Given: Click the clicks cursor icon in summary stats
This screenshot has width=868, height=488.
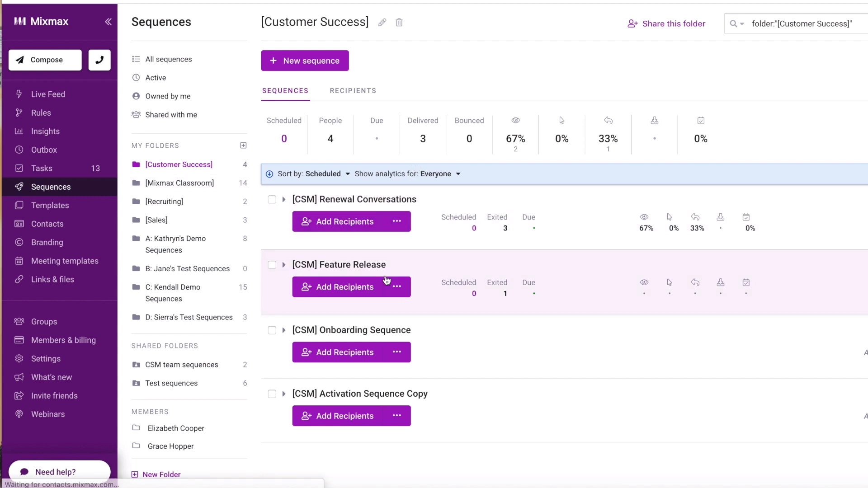Looking at the screenshot, I should point(562,120).
